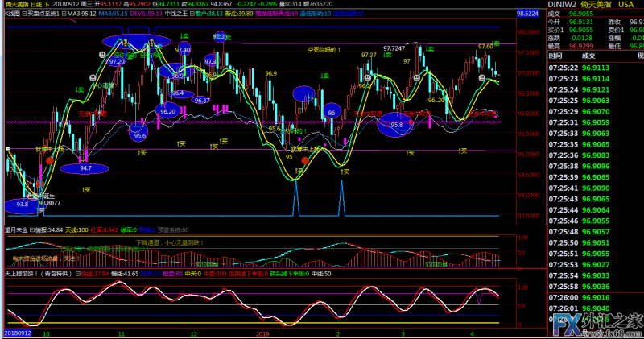Select the 预警系统:60 indicator label
This screenshot has width=644, height=339.
point(173,230)
